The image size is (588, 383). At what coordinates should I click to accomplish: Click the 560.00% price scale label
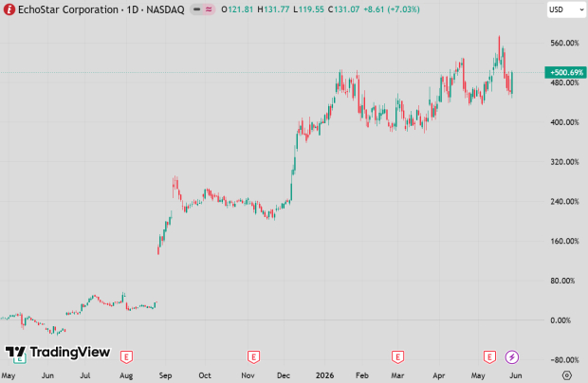tap(564, 43)
